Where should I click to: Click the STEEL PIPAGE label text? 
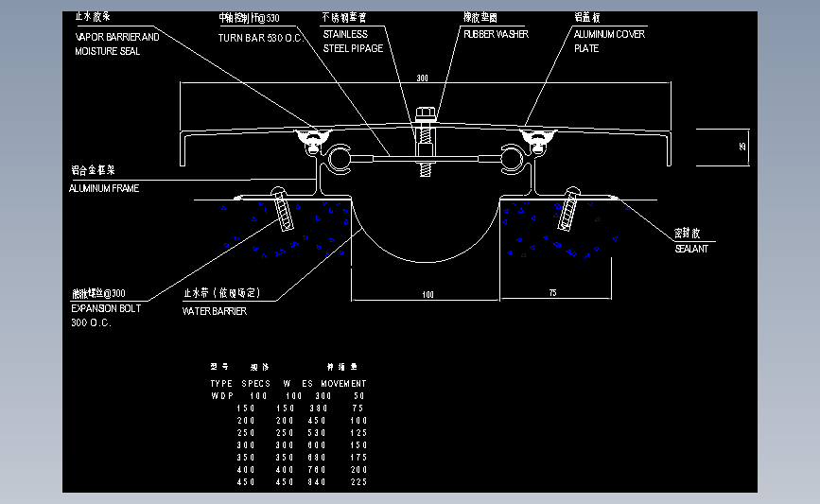353,48
